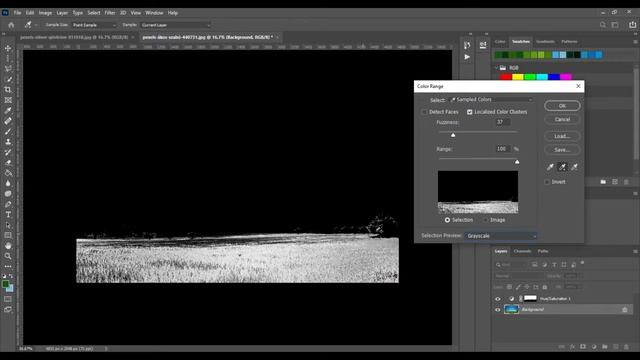Enable the Invert checkbox
640x360 pixels.
[547, 182]
